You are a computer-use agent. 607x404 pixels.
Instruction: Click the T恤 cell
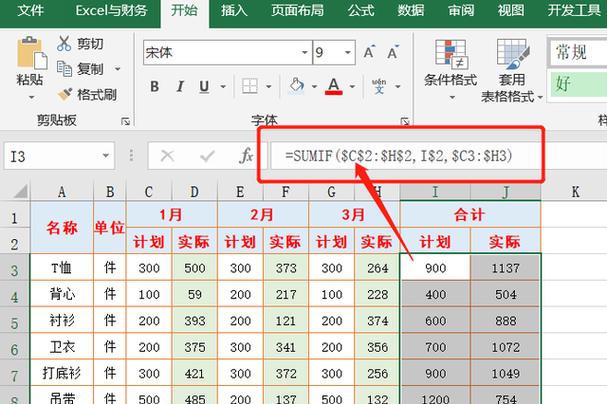click(62, 268)
